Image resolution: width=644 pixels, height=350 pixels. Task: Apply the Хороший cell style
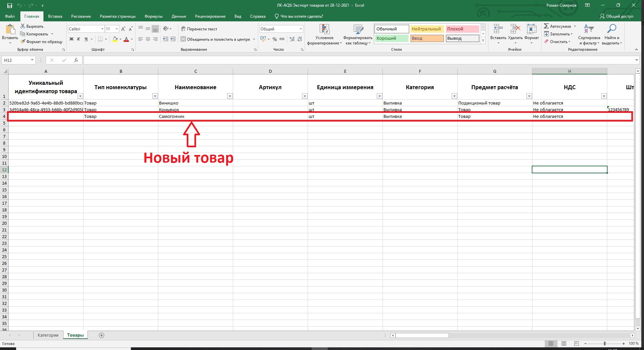[391, 38]
